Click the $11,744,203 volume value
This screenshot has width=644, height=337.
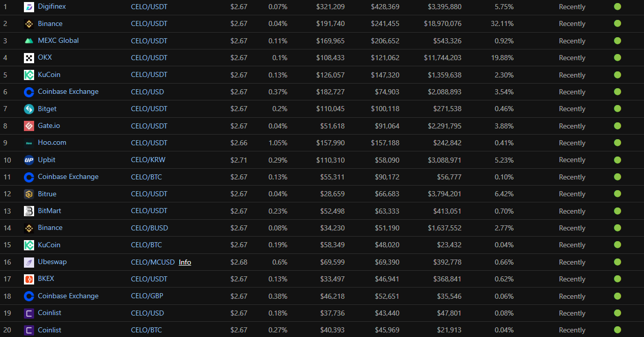[442, 58]
